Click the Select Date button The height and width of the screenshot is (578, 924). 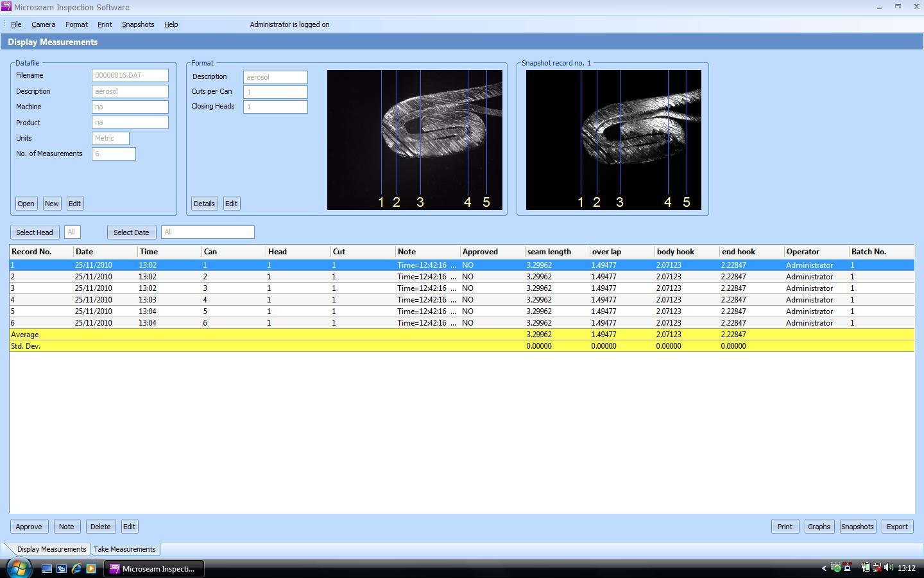point(131,232)
